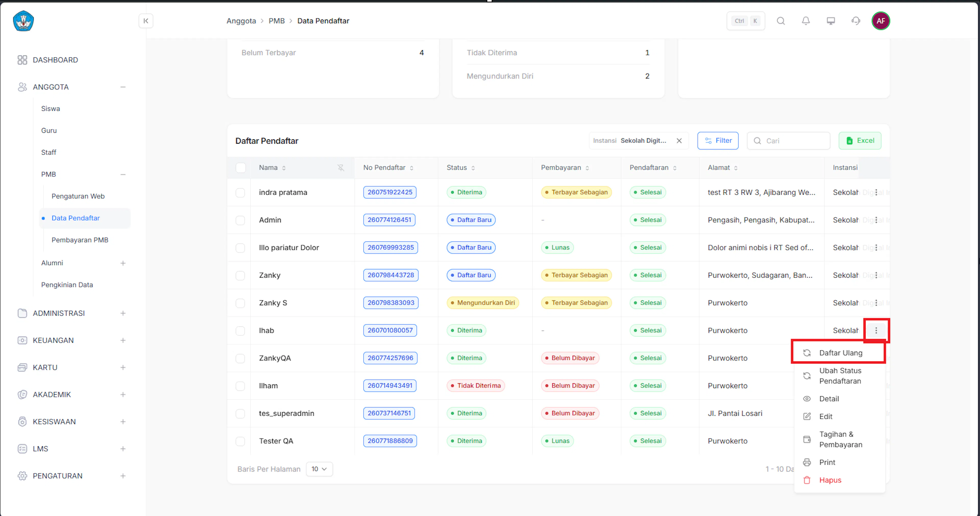Expand the Alumni submenu
The height and width of the screenshot is (516, 980).
[x=123, y=263]
